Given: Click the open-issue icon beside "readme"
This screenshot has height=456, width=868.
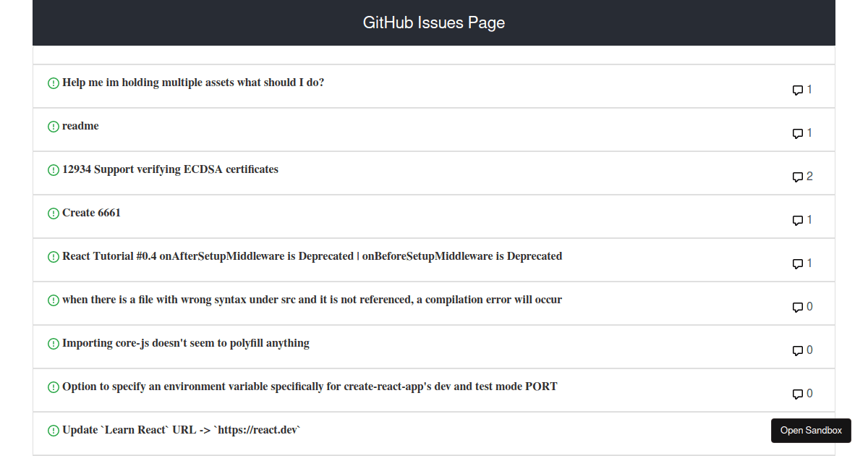Looking at the screenshot, I should pos(54,126).
